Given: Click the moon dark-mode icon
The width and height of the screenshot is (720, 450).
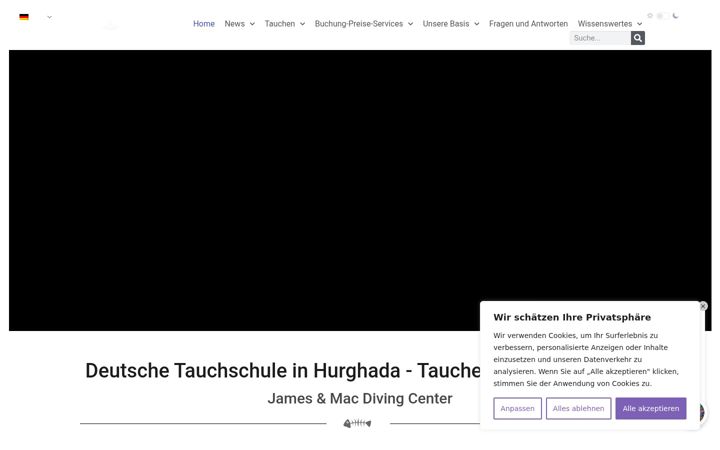Looking at the screenshot, I should click(675, 16).
